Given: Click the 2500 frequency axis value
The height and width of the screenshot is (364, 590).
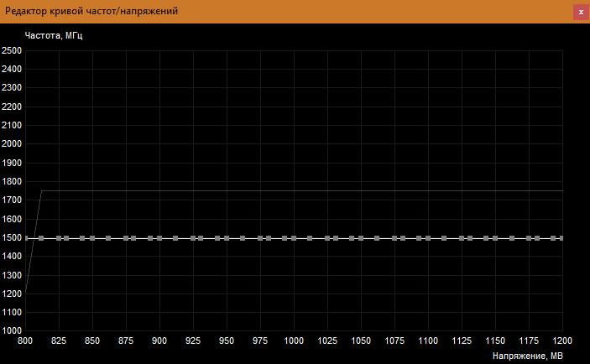Looking at the screenshot, I should pos(12,50).
